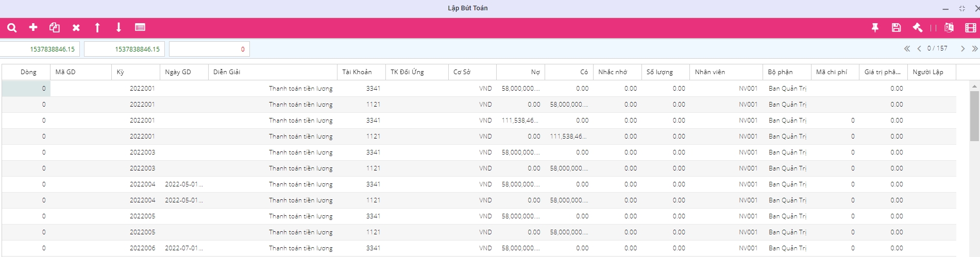The image size is (980, 257).
Task: Go to the next page arrow
Action: coord(962,48)
